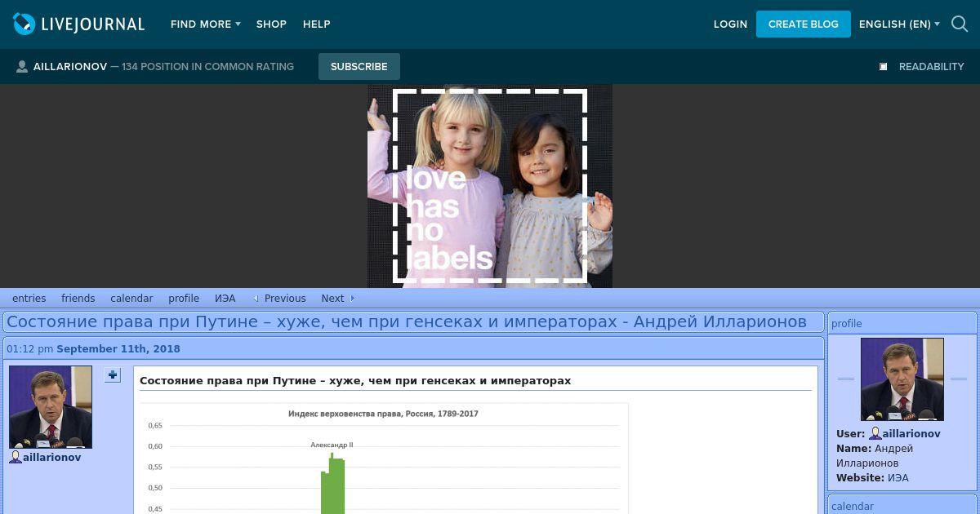Screen dimensions: 980x514
Task: Open the search magnifier icon
Action: coord(960,24)
